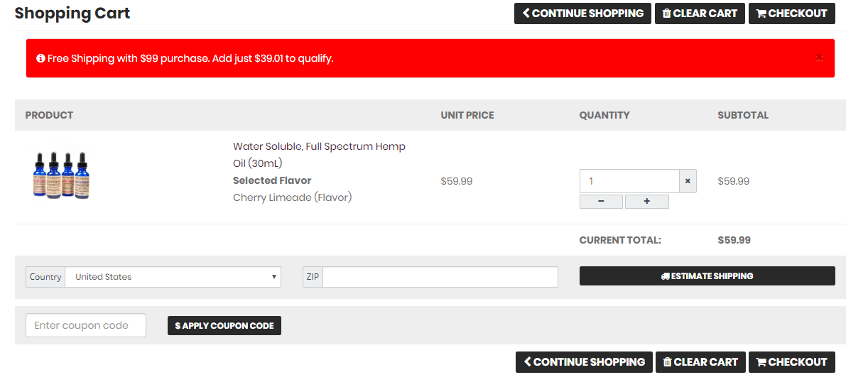Open the hemp oil product thumbnail
Viewport: 868px width, 387px height.
[61, 174]
